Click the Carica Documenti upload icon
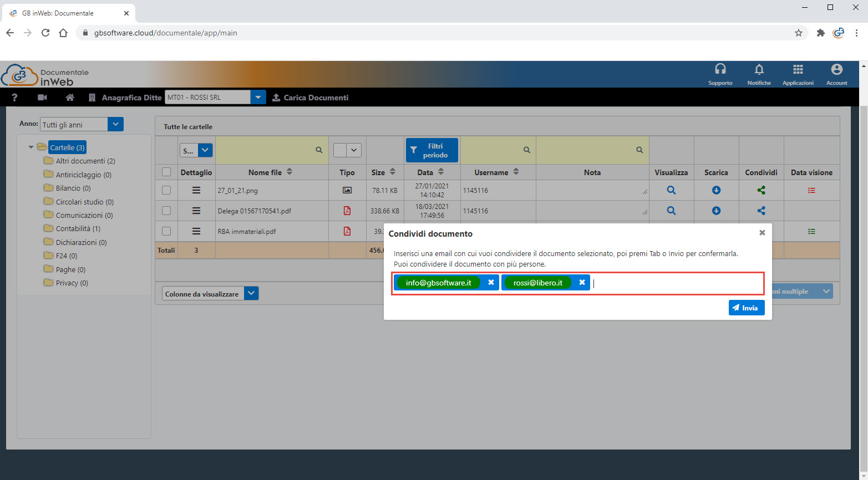Image resolution: width=868 pixels, height=480 pixels. pos(276,97)
